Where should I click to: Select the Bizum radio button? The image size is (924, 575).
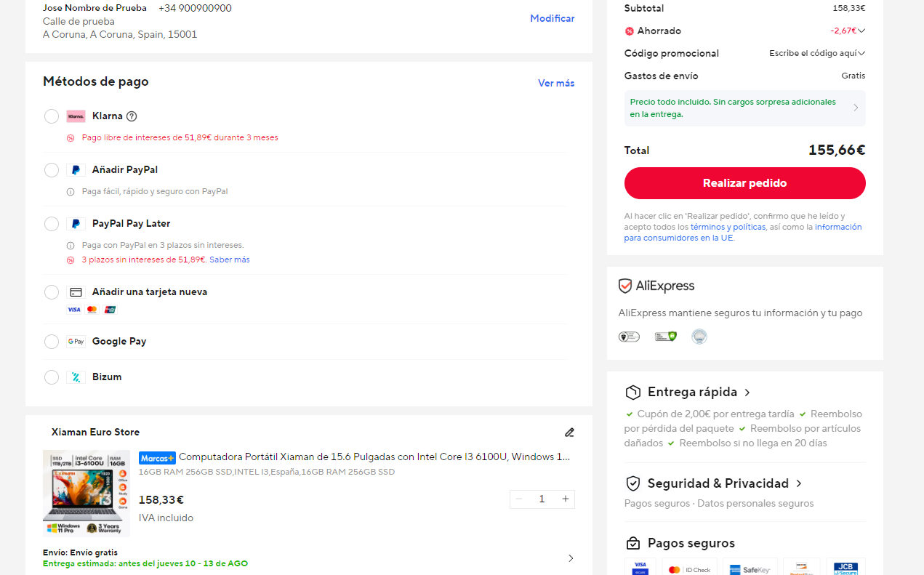click(x=52, y=377)
